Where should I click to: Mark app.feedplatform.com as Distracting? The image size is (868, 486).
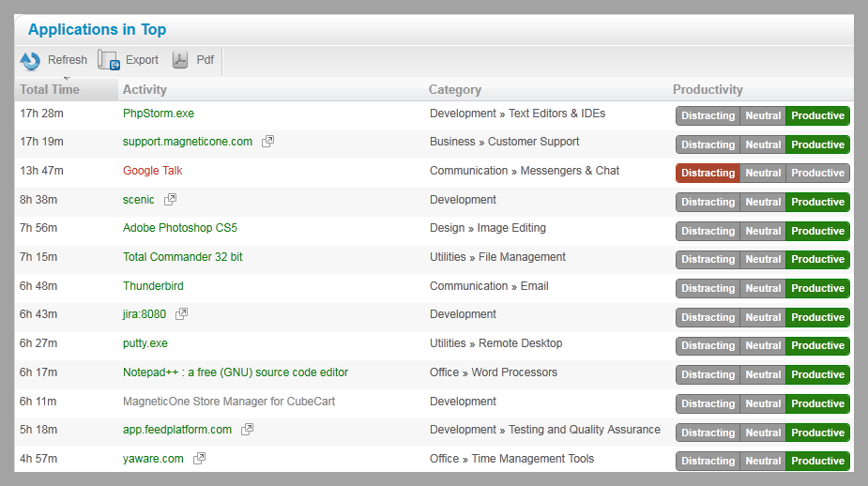pos(708,433)
